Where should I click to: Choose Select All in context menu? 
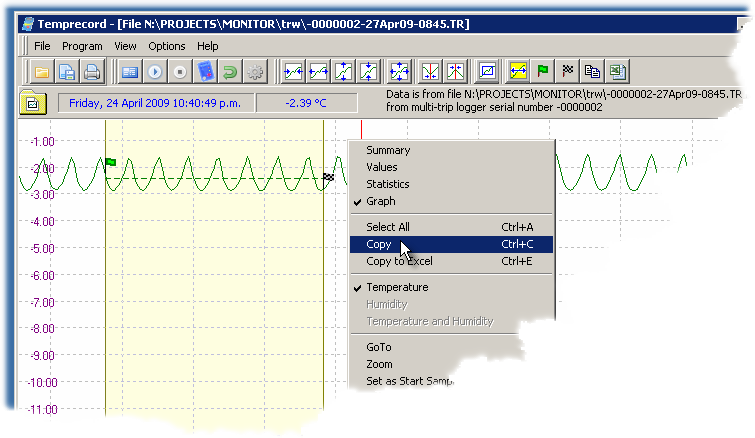(x=451, y=227)
